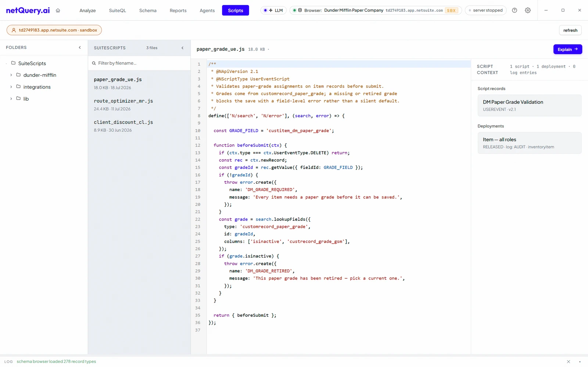Switch to the Analyze tab
588x367 pixels.
pyautogui.click(x=87, y=10)
